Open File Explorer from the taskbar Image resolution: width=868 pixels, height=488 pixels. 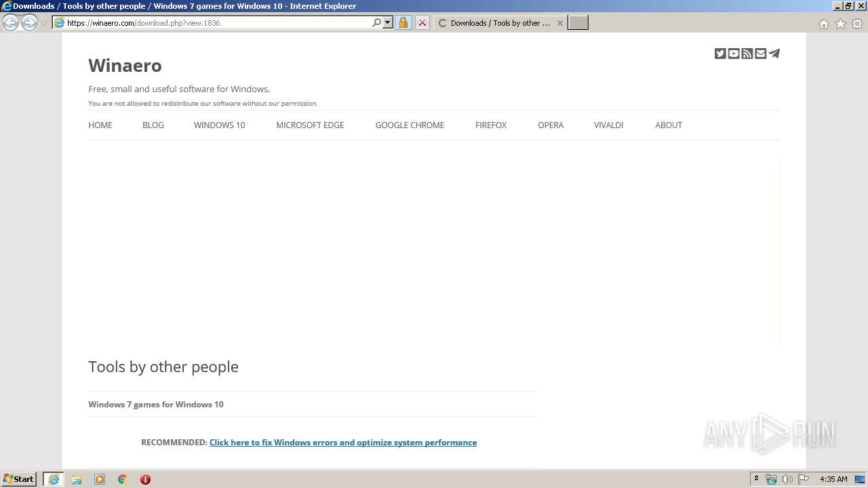[x=77, y=479]
